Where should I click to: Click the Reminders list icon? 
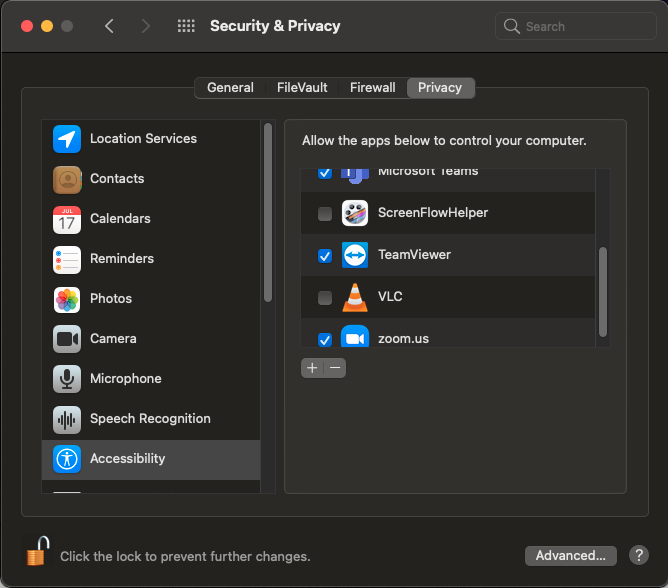click(67, 259)
